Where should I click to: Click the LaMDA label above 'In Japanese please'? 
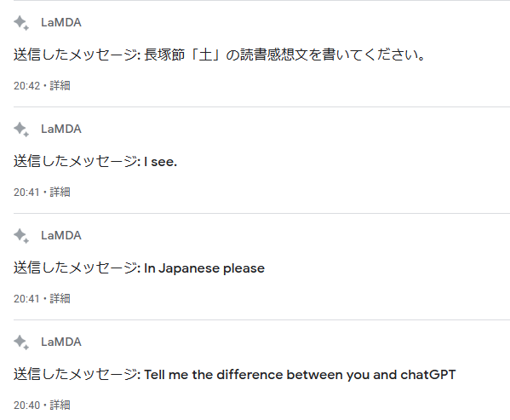pyautogui.click(x=61, y=235)
